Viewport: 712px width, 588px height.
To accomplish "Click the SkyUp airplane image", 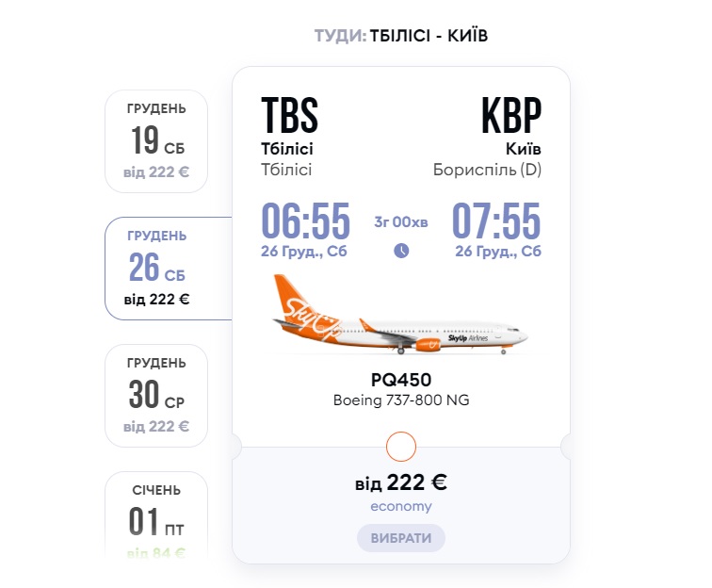I will coord(400,318).
